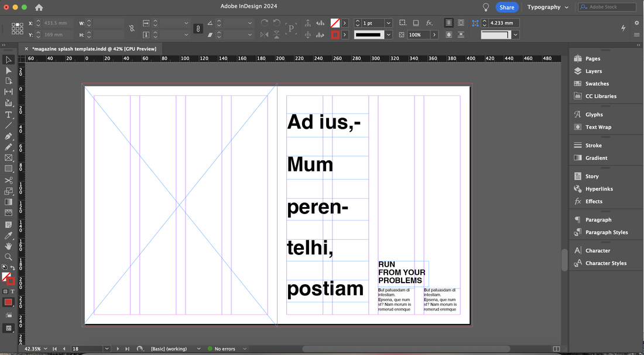Toggle wrap around object shape
Screen dimensions: 644x355
tap(449, 35)
